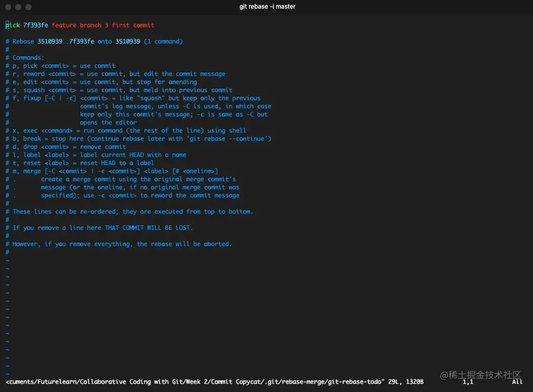This screenshot has width=533, height=392.
Task: Click the "p, pick <commit> = use commit" line
Action: tap(61, 66)
